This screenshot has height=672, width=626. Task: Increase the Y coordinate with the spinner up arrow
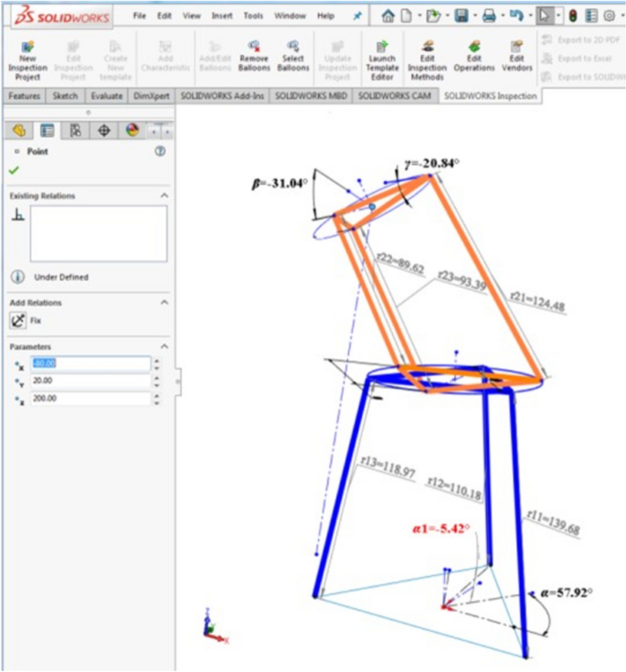click(156, 378)
